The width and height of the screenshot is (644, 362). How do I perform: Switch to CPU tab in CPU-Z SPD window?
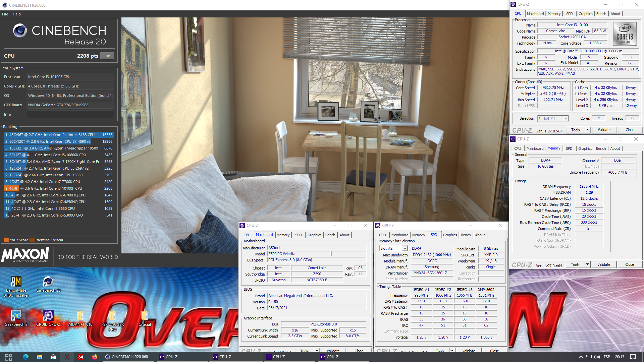pyautogui.click(x=382, y=235)
